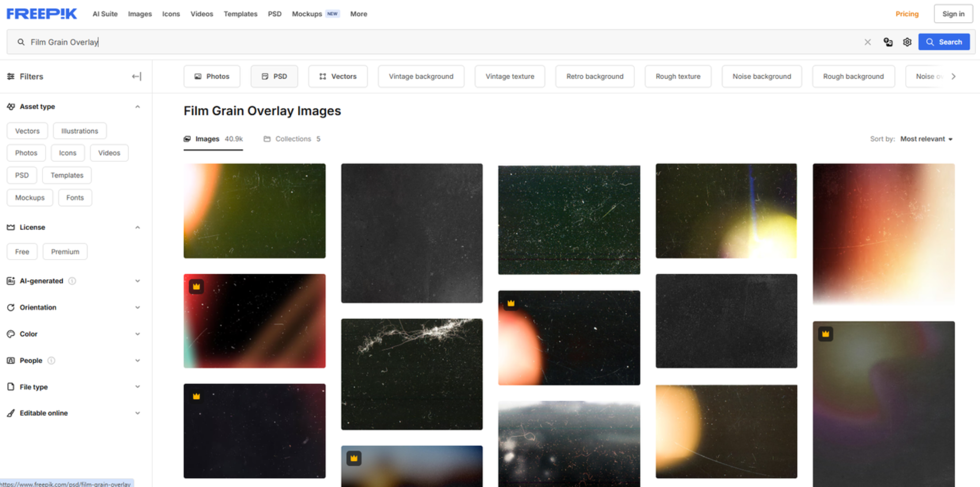This screenshot has width=980, height=487.
Task: Toggle the Vectors asset type filter
Action: [27, 131]
